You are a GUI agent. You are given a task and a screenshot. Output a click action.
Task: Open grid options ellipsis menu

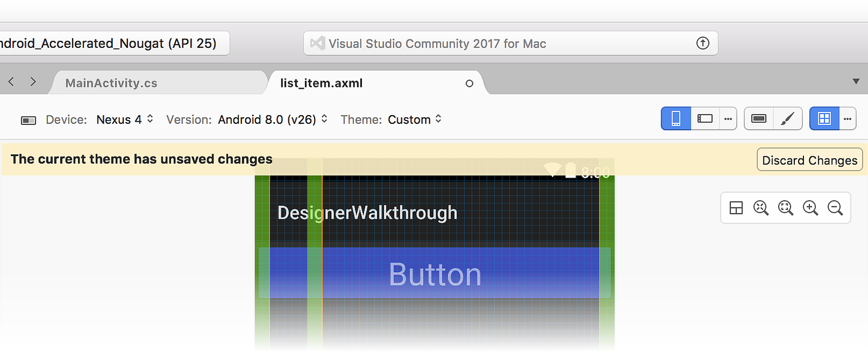coord(848,118)
